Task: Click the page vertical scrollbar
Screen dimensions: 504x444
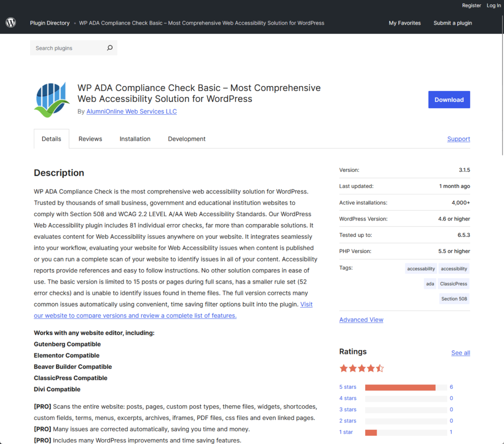Action: (x=503, y=85)
